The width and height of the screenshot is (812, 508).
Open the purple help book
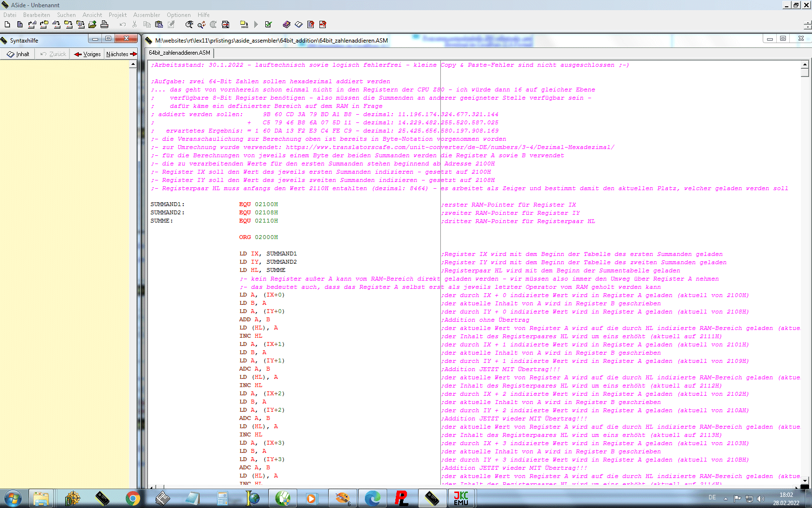pos(287,24)
